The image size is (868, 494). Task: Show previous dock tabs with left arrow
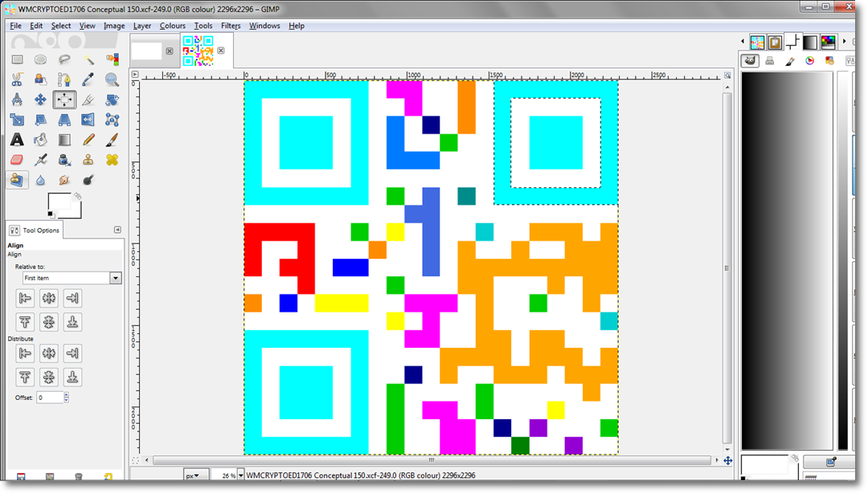click(x=743, y=42)
